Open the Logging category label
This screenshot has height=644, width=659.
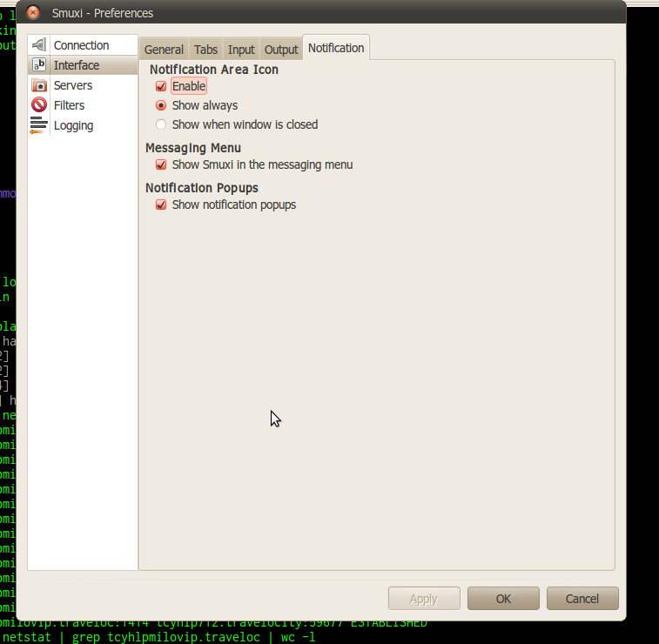[73, 125]
